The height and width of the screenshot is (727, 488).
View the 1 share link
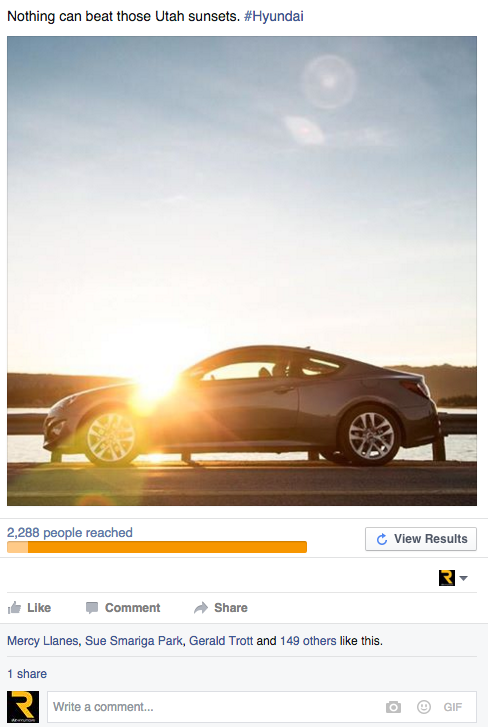[x=27, y=674]
